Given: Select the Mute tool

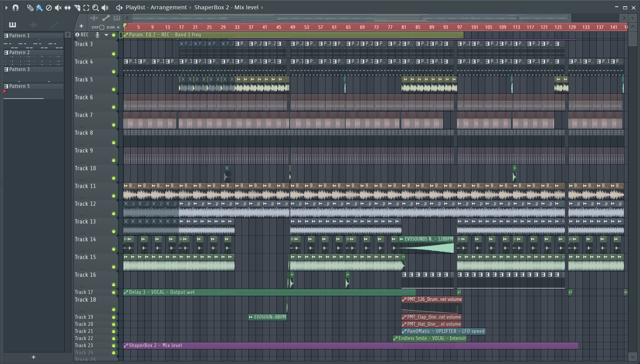Looking at the screenshot, I should tap(58, 8).
